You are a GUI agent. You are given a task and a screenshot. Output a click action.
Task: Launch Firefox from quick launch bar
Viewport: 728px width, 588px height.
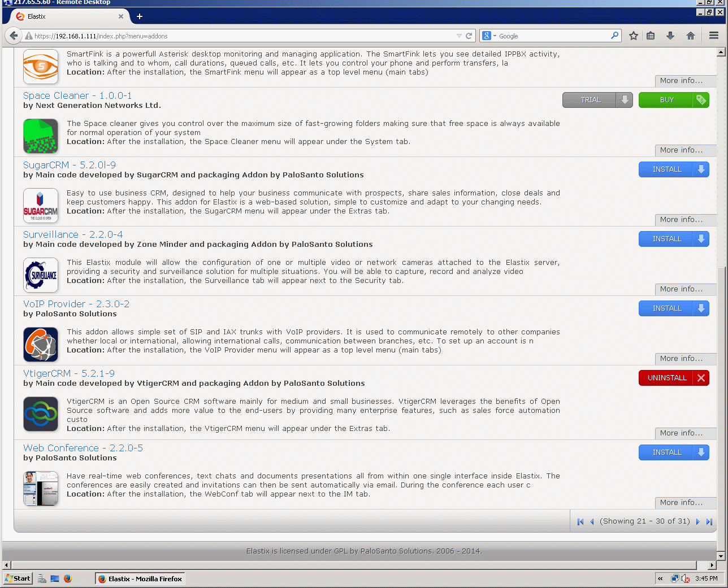(x=68, y=578)
